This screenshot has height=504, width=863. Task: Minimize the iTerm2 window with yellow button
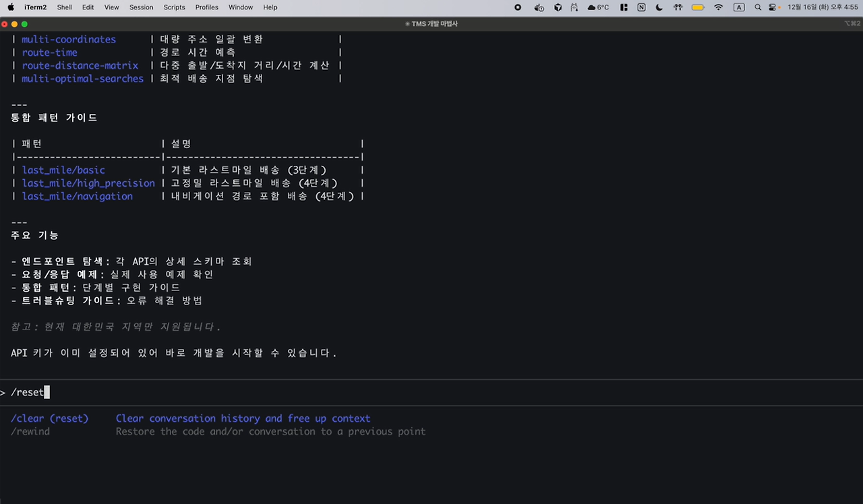pos(15,24)
